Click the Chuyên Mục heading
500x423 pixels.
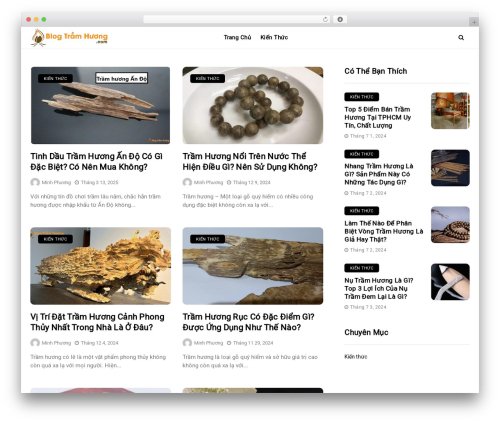pyautogui.click(x=366, y=332)
